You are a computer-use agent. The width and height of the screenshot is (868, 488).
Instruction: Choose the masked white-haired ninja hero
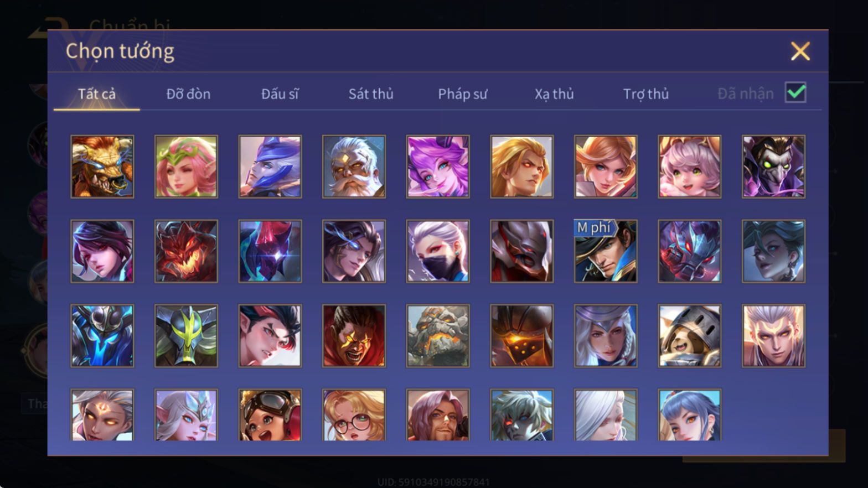coord(438,251)
